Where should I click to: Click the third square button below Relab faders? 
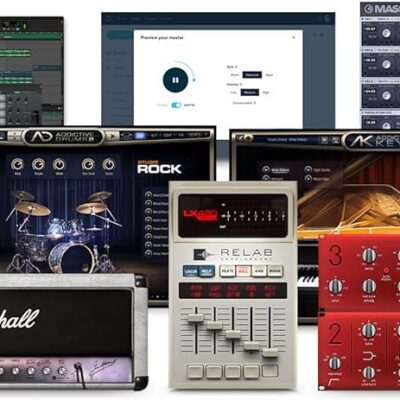click(x=233, y=371)
